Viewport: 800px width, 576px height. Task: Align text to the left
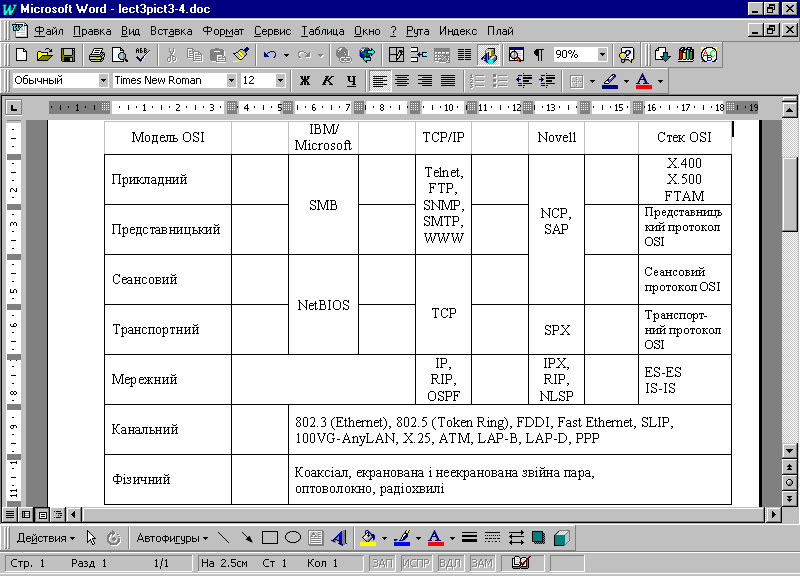[379, 81]
